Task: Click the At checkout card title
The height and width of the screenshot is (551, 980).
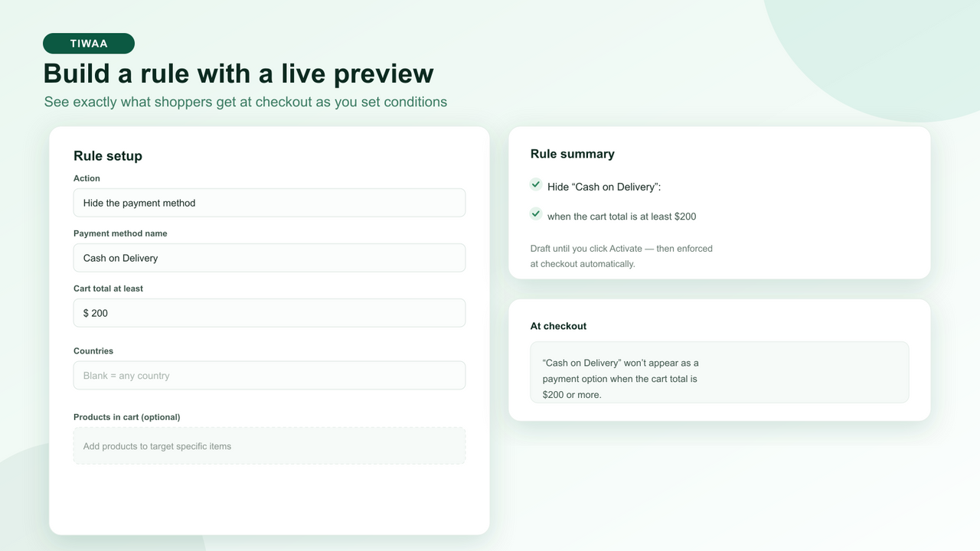Action: coord(558,326)
